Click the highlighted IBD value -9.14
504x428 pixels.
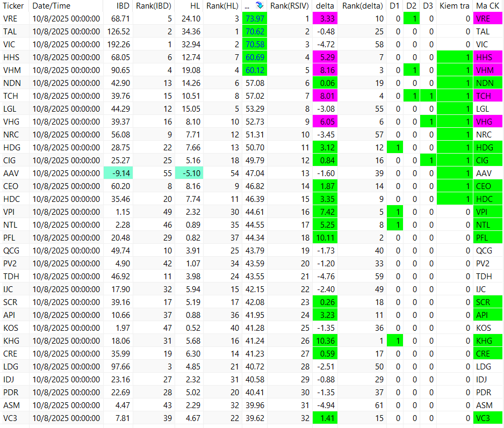tap(118, 173)
